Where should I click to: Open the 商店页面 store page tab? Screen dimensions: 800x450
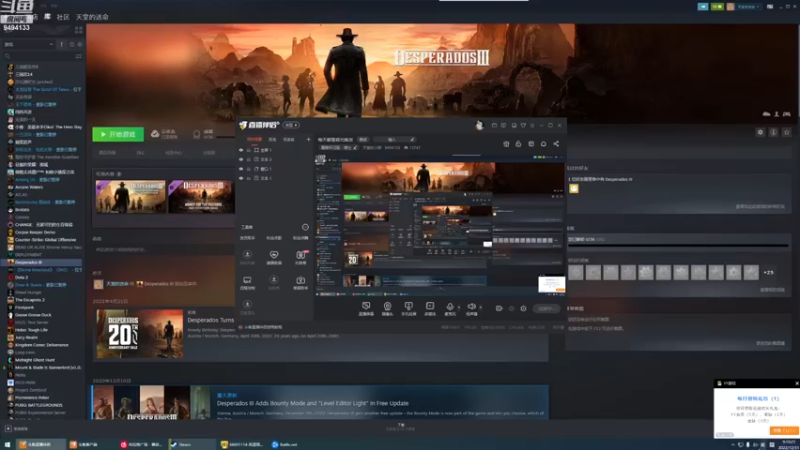click(108, 153)
